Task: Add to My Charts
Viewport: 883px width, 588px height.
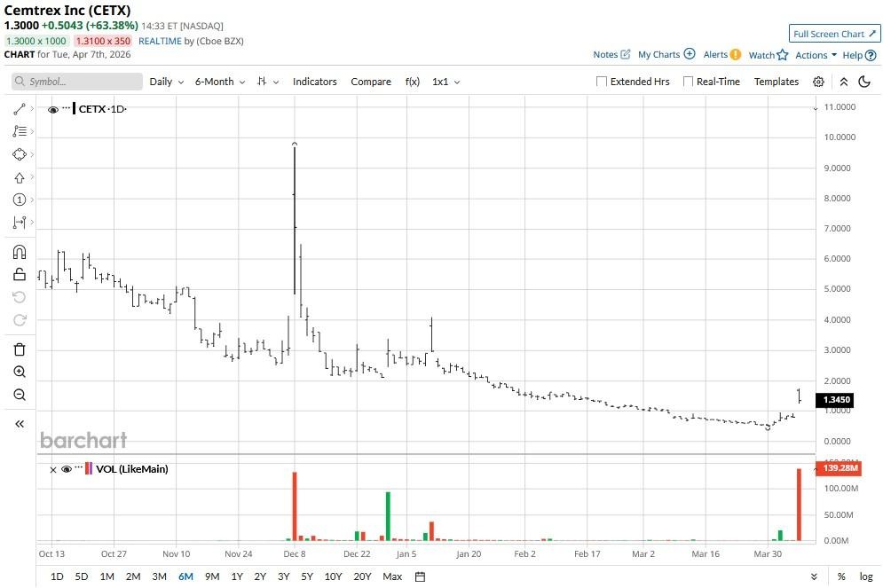Action: point(666,55)
